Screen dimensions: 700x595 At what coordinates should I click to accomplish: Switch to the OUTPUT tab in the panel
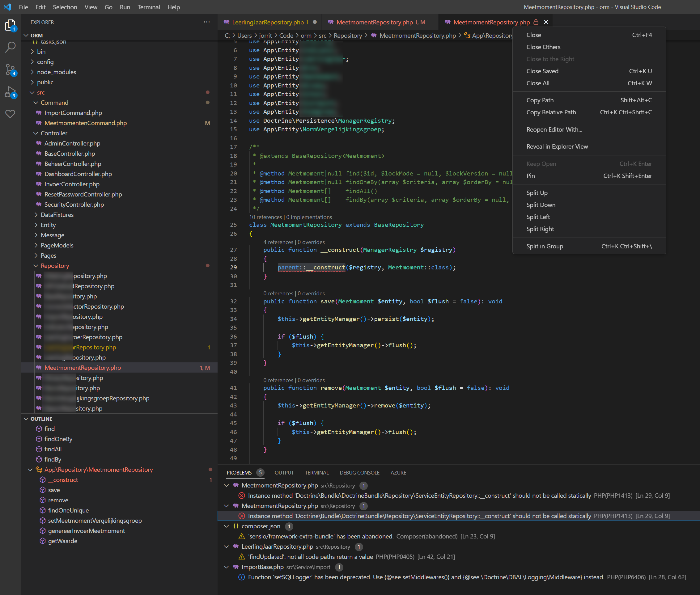click(284, 473)
